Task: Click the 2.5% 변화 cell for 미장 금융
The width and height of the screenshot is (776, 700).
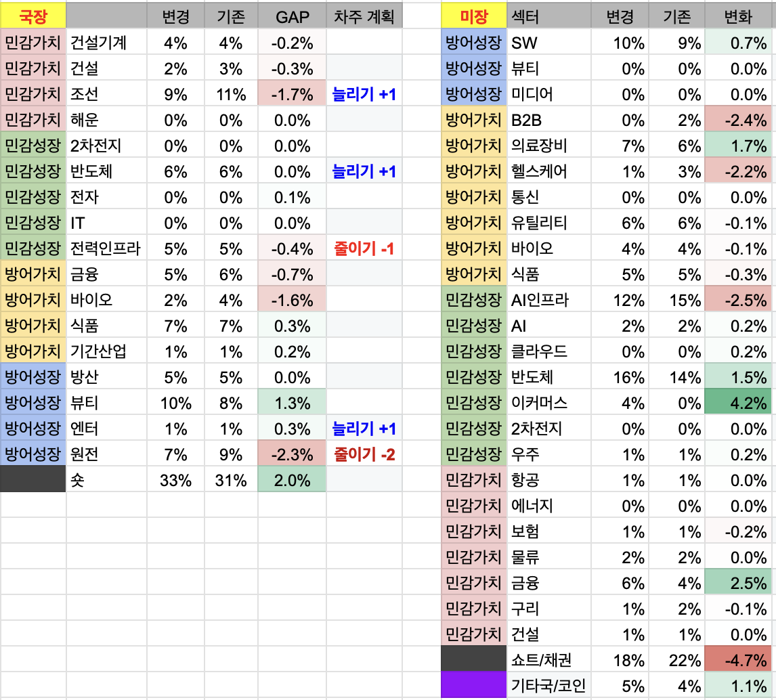Action: point(738,582)
